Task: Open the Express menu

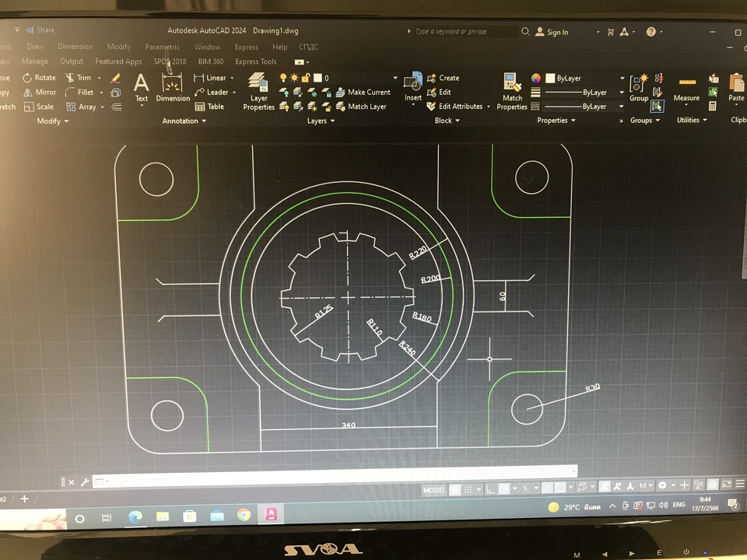Action: 247,47
